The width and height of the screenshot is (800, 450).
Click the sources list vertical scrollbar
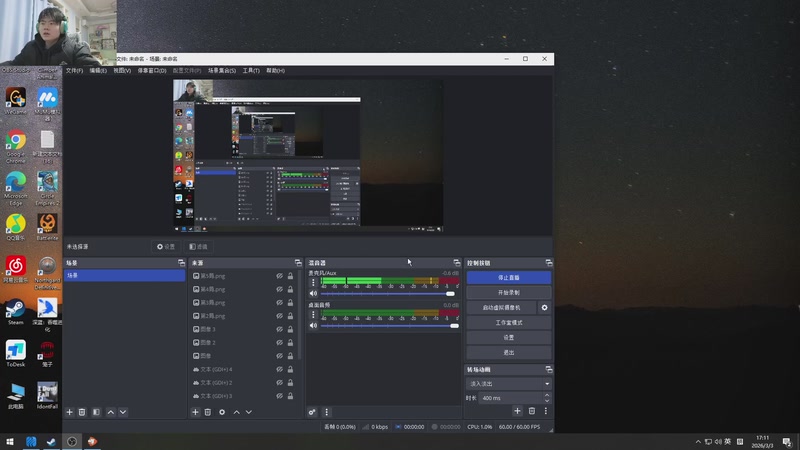coord(299,314)
